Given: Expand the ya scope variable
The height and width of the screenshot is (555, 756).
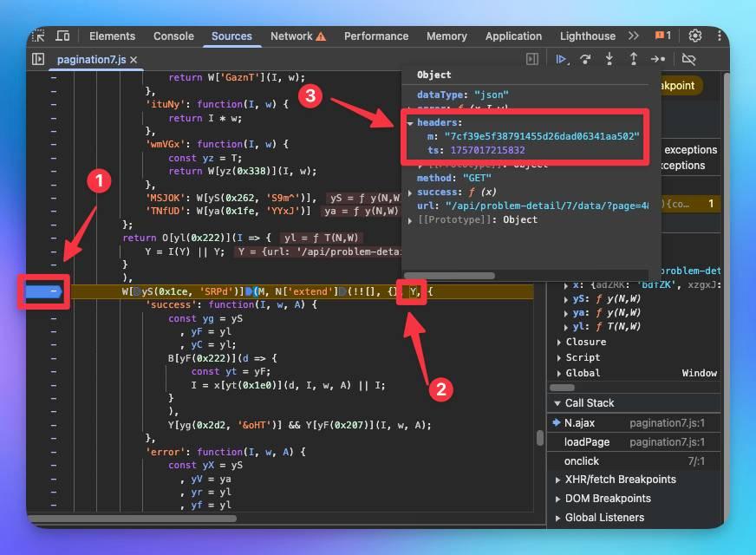Looking at the screenshot, I should (x=566, y=313).
